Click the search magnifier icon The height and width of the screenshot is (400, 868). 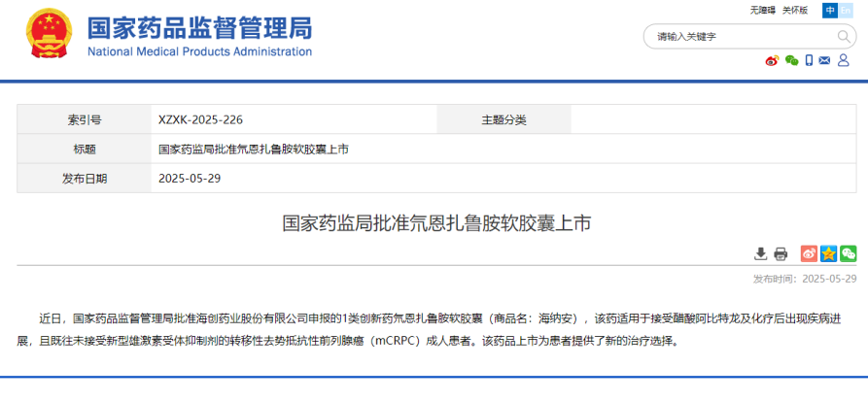pyautogui.click(x=844, y=37)
